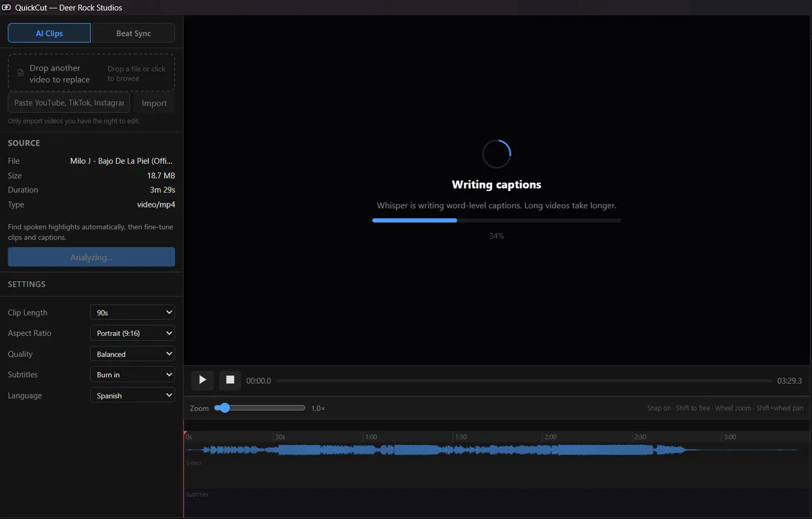
Task: Click the Writing captions heading
Action: pos(496,185)
